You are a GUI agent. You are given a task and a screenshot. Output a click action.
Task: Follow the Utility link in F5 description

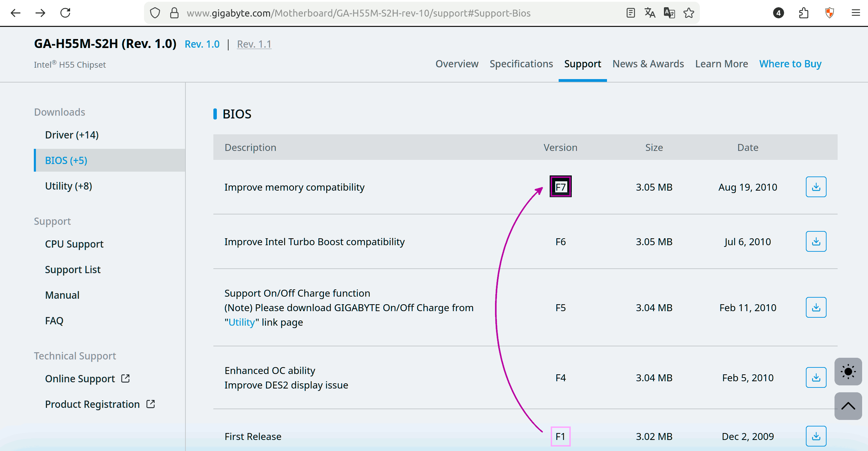(x=242, y=322)
